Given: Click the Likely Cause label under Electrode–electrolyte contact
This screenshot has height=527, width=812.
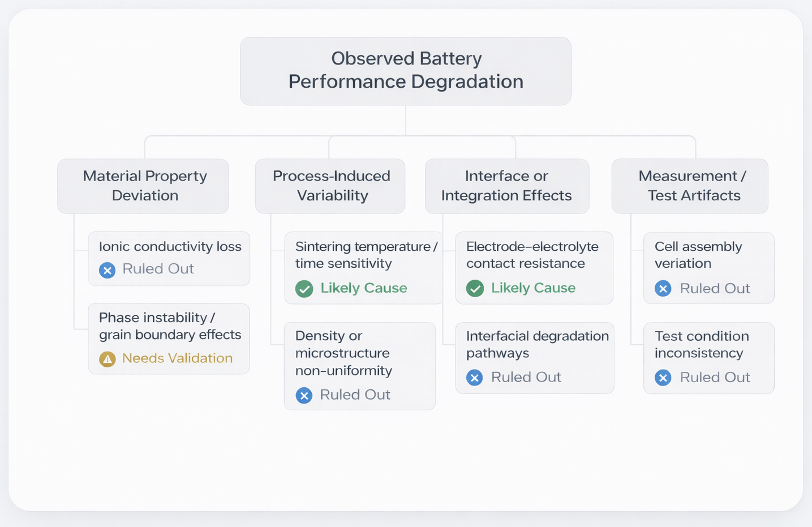Looking at the screenshot, I should click(x=533, y=288).
